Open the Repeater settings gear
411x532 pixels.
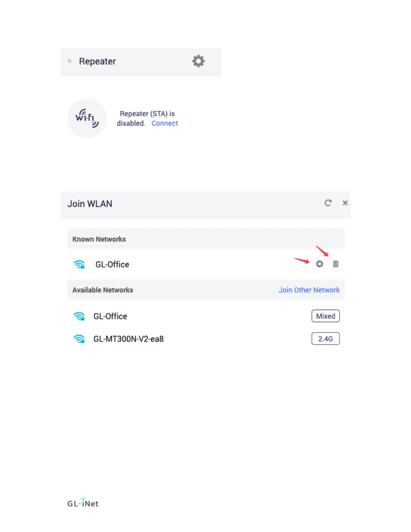pos(198,61)
